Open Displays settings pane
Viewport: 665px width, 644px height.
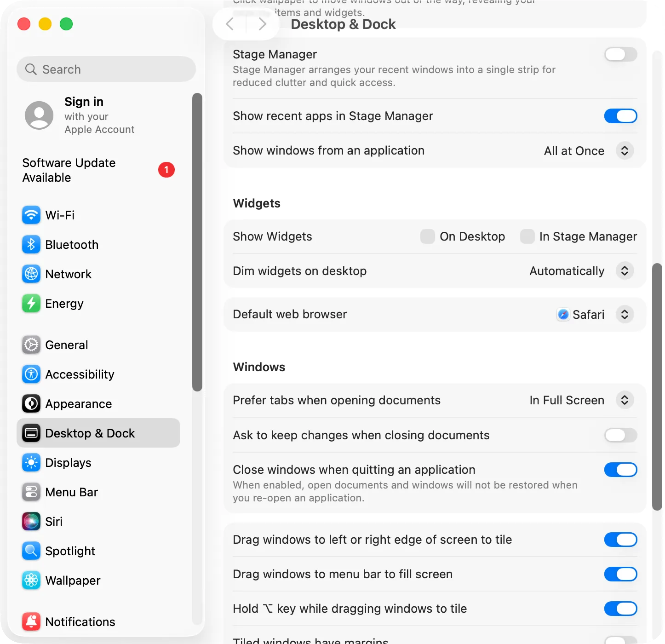click(98, 462)
